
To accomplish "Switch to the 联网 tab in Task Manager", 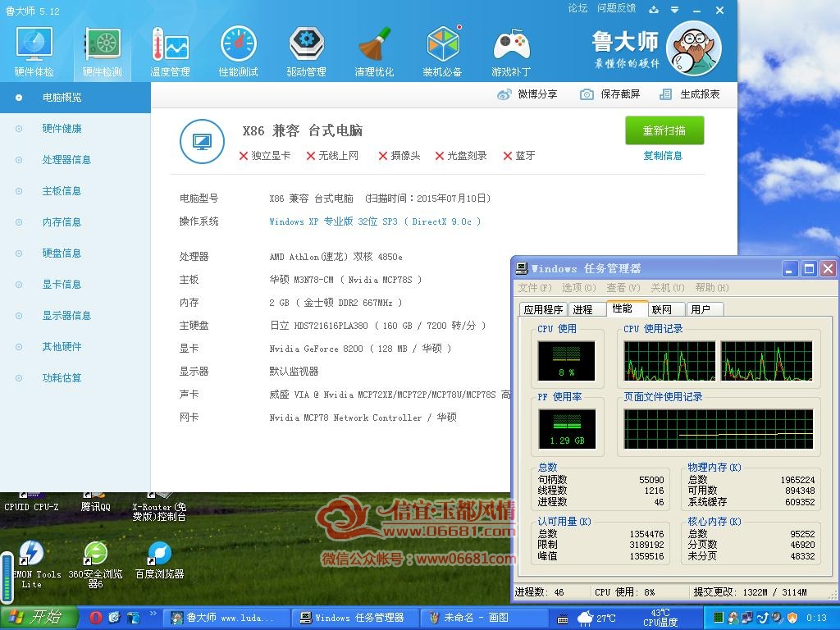I will click(x=664, y=309).
